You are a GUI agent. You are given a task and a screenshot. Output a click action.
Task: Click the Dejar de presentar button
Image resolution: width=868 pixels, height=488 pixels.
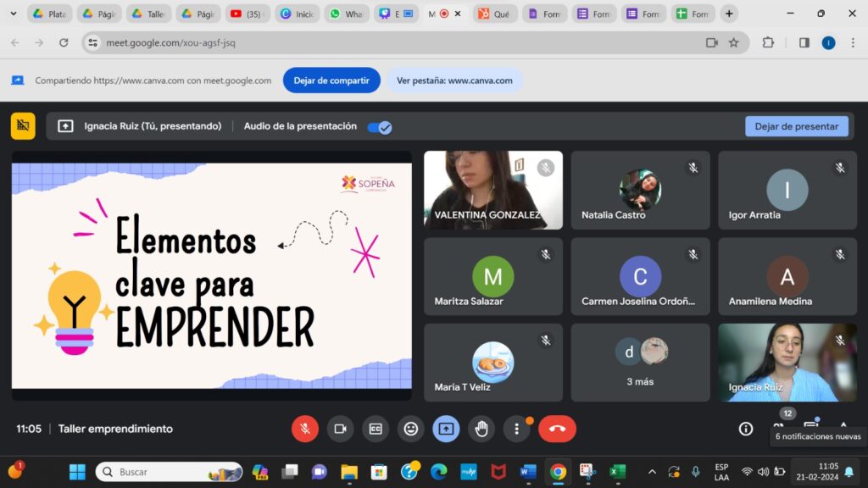point(796,126)
